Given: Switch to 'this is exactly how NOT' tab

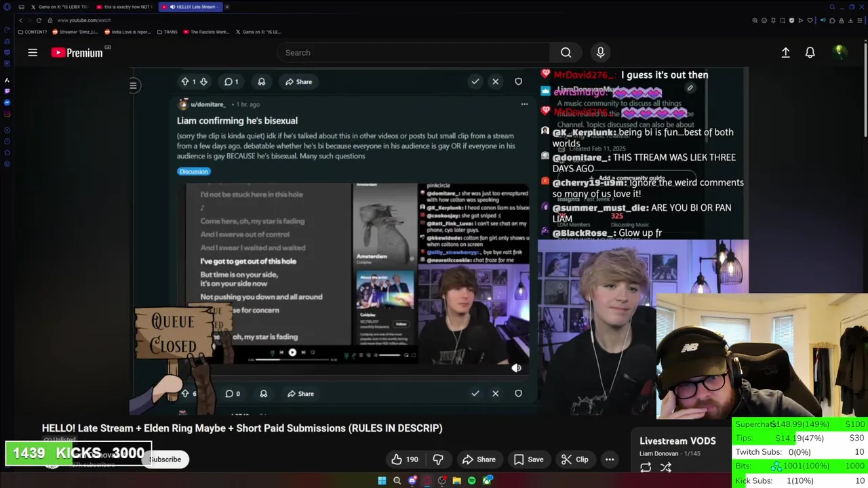Looking at the screenshot, I should pos(125,7).
